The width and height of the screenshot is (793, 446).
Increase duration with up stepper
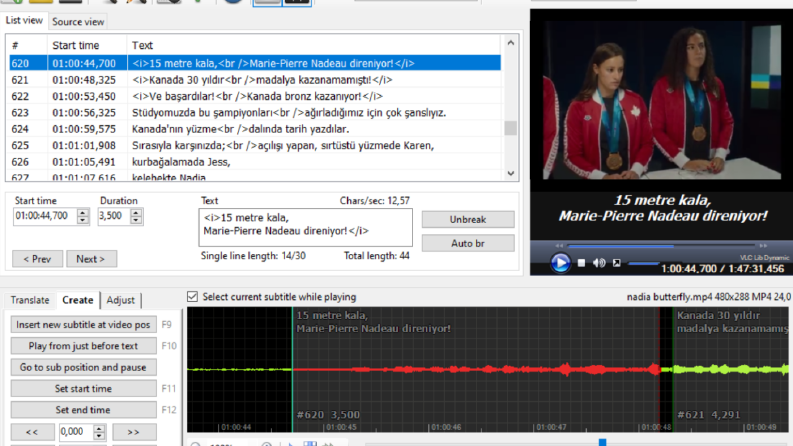click(136, 213)
